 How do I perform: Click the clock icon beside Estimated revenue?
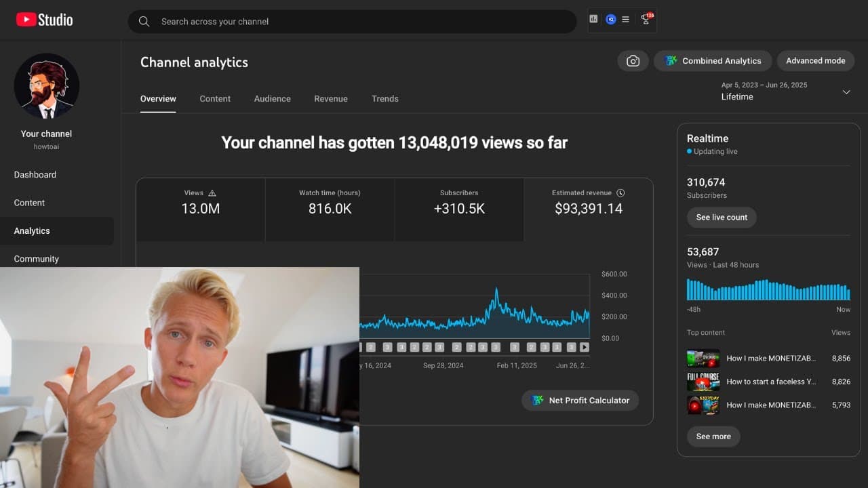point(620,193)
